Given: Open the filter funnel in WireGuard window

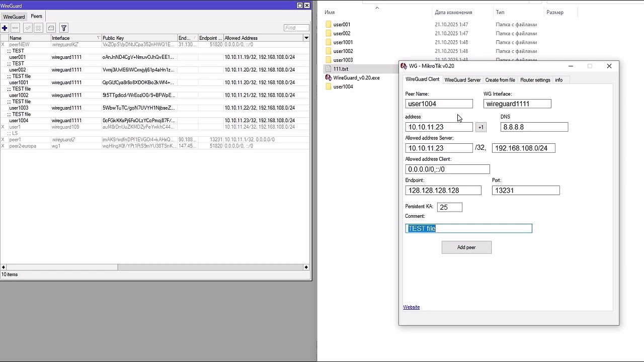Looking at the screenshot, I should tap(64, 28).
